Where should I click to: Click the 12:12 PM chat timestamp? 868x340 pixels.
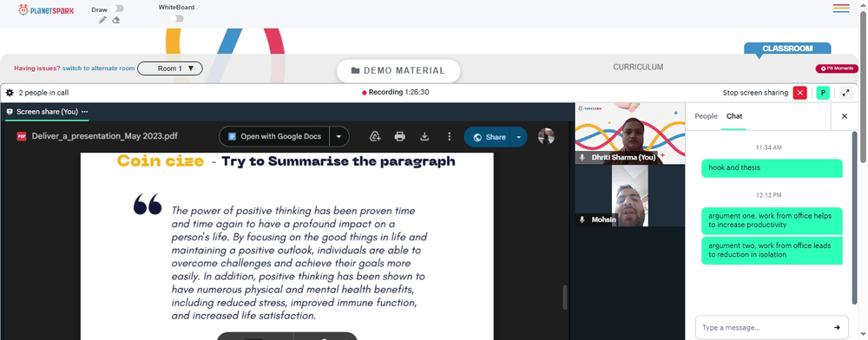tap(768, 195)
